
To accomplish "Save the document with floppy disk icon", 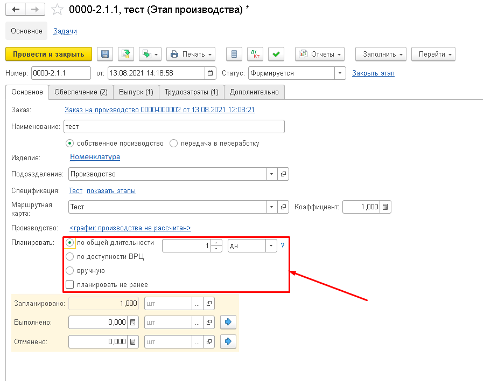I will click(x=105, y=54).
